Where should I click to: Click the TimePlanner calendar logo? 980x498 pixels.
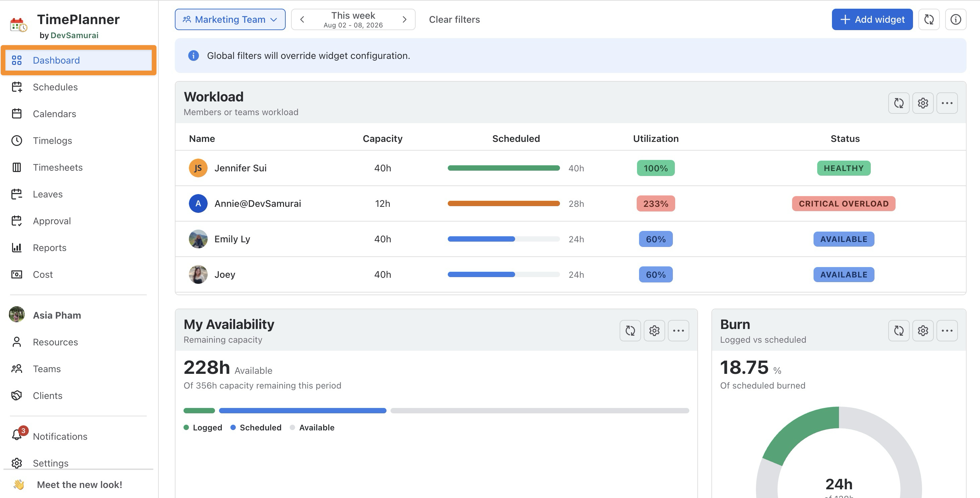(x=19, y=25)
